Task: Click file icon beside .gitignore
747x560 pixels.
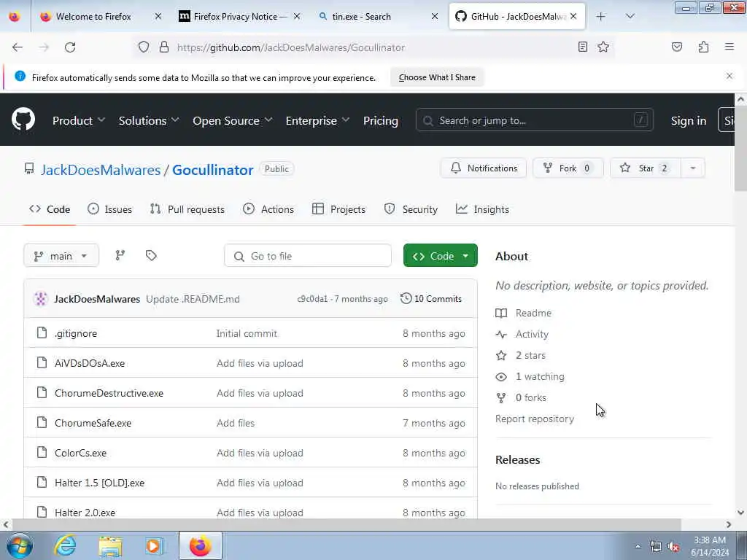Action: (42, 332)
